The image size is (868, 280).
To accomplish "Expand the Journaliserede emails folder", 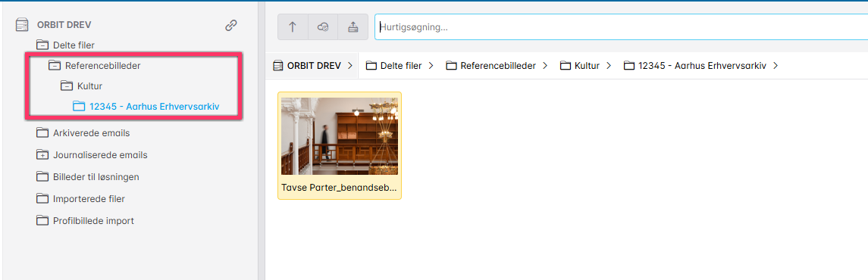I will coord(42,155).
